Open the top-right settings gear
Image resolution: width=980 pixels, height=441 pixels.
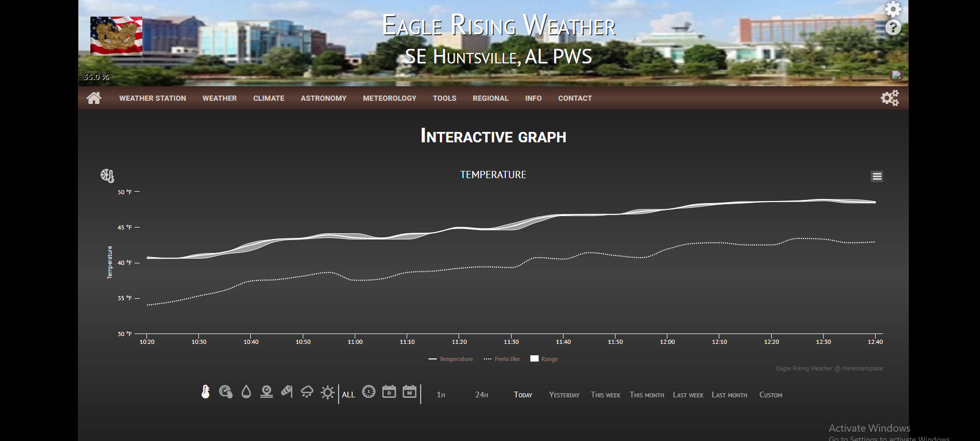point(893,9)
